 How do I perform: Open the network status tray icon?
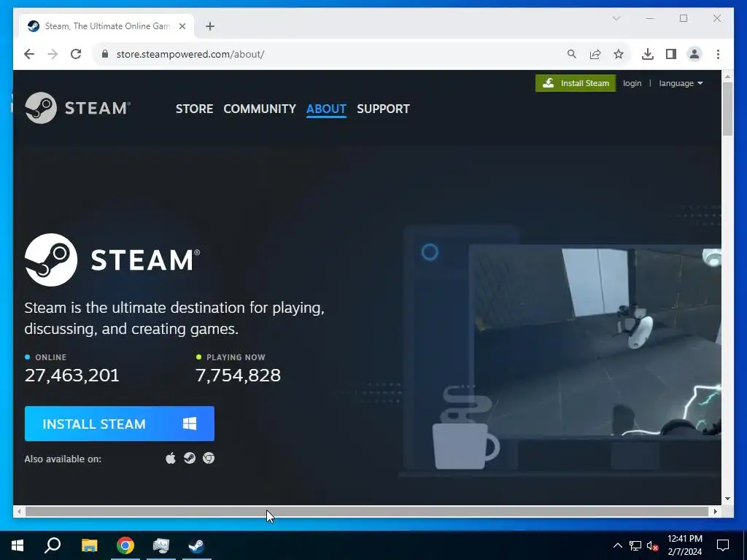pos(635,545)
